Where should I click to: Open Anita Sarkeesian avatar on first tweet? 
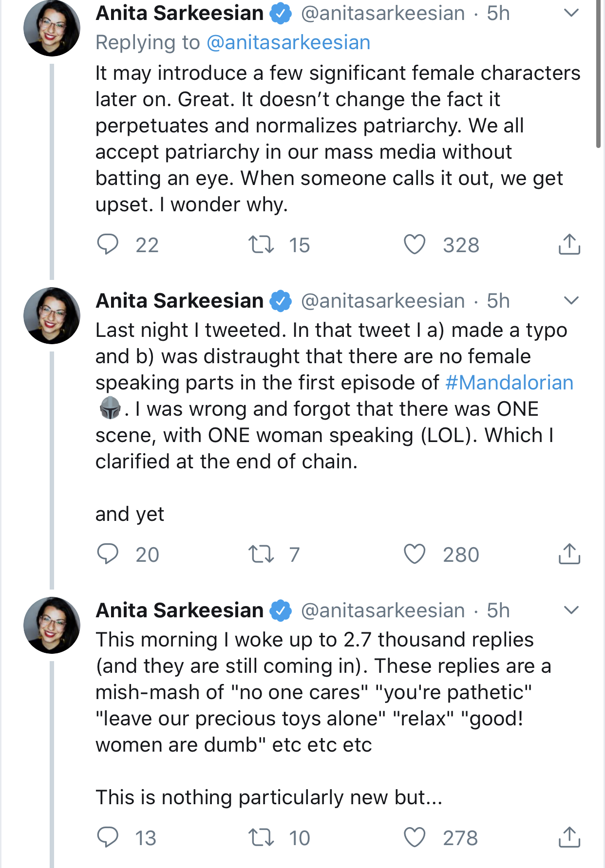point(52,28)
